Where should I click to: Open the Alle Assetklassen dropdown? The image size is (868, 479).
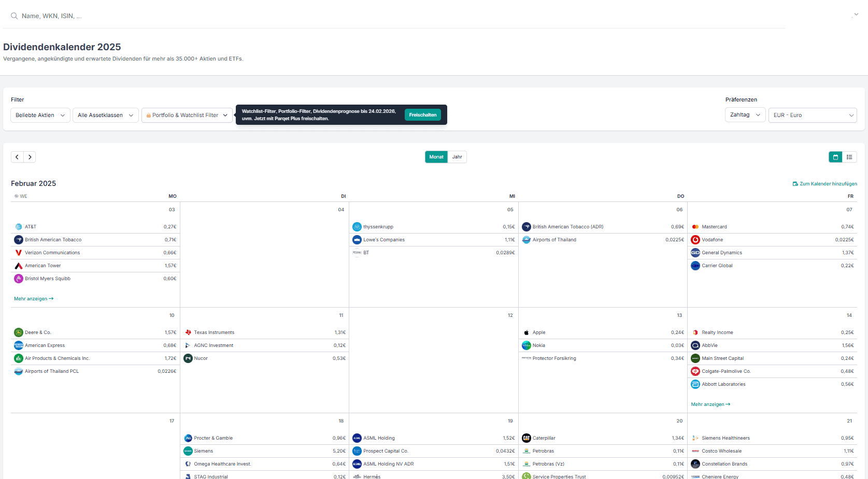pyautogui.click(x=106, y=115)
